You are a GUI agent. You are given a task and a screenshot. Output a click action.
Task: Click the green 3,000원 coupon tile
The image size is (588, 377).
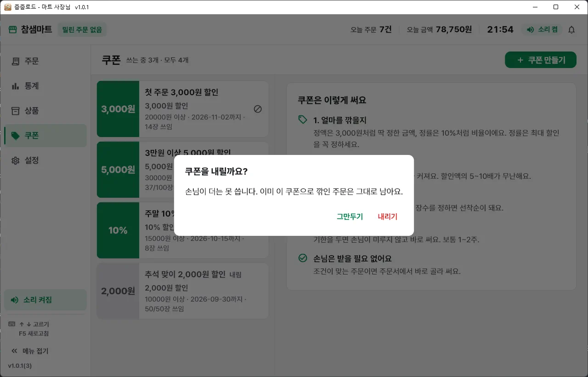[118, 109]
